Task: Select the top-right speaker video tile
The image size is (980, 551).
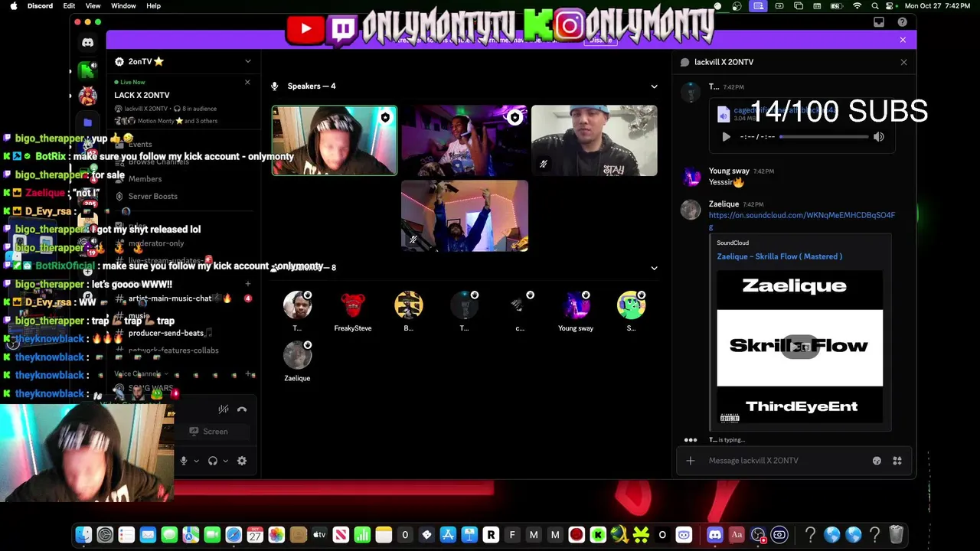Action: point(594,141)
